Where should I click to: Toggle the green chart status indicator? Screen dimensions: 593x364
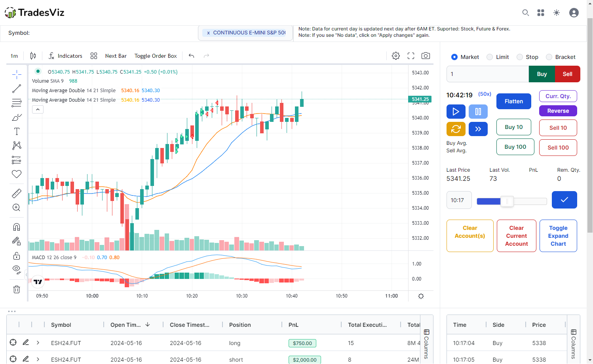38,71
